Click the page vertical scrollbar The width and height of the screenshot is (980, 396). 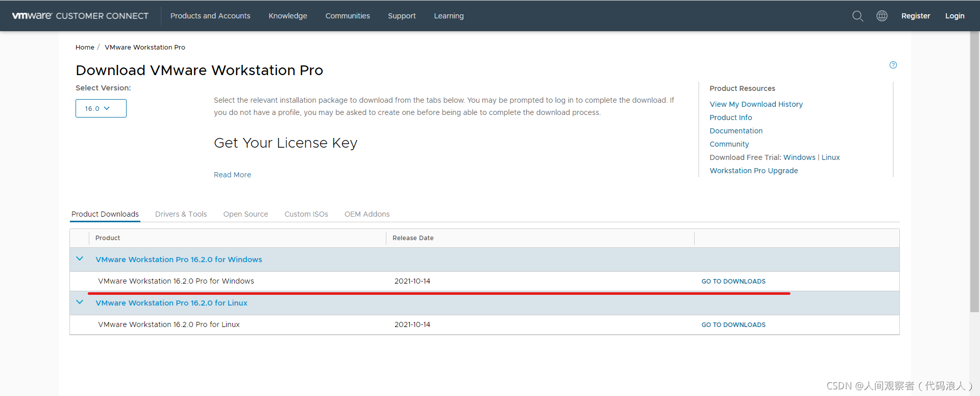pos(974,171)
